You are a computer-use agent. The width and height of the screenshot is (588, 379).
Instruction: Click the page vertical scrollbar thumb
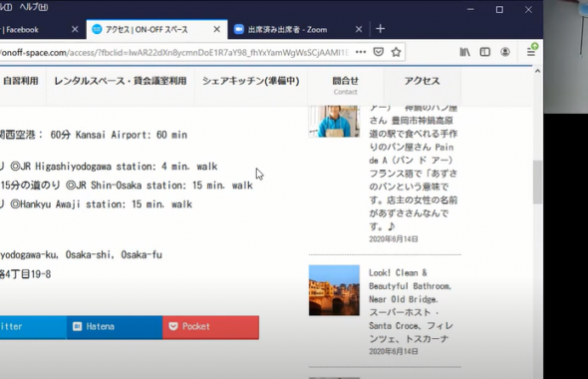537,183
